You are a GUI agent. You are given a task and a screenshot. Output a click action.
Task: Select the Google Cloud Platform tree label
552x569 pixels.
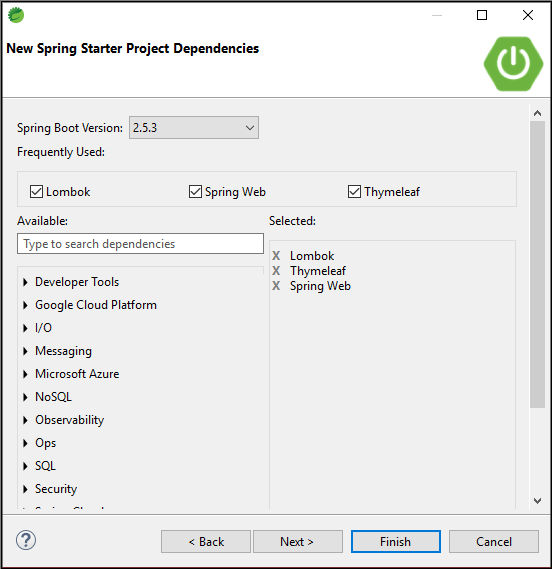[x=96, y=305]
